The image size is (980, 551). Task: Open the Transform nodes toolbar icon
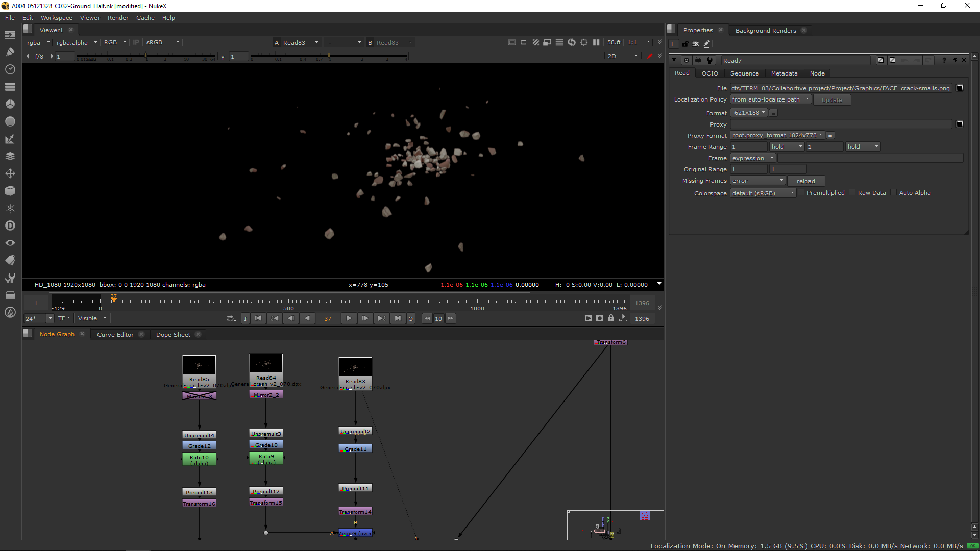[x=10, y=173]
